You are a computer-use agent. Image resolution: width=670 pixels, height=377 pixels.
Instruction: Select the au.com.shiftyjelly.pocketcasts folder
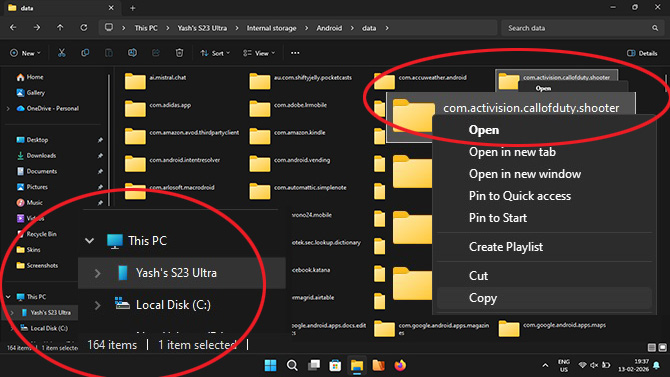coord(301,81)
